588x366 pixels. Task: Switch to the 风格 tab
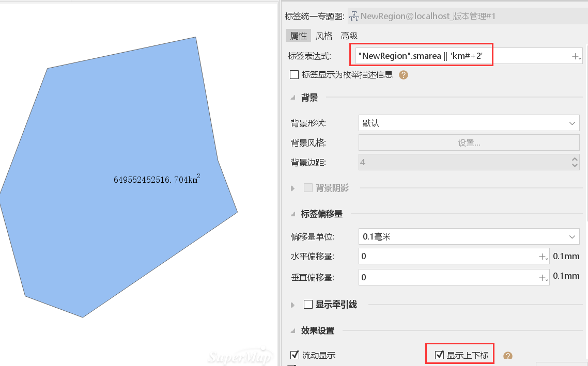click(324, 36)
